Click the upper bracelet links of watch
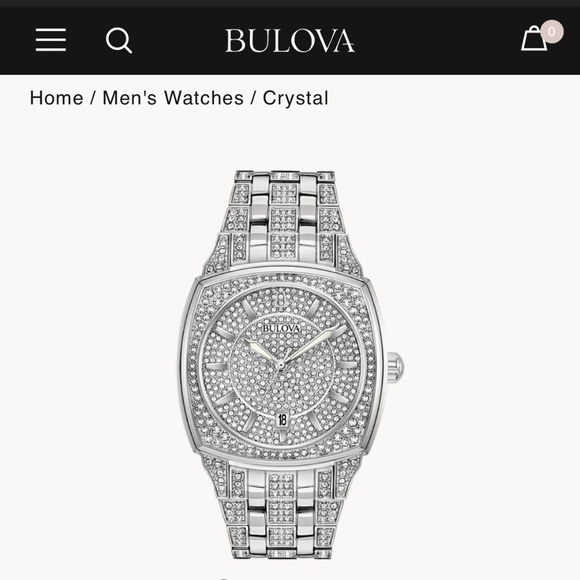Screen dimensions: 580x580 tap(284, 218)
